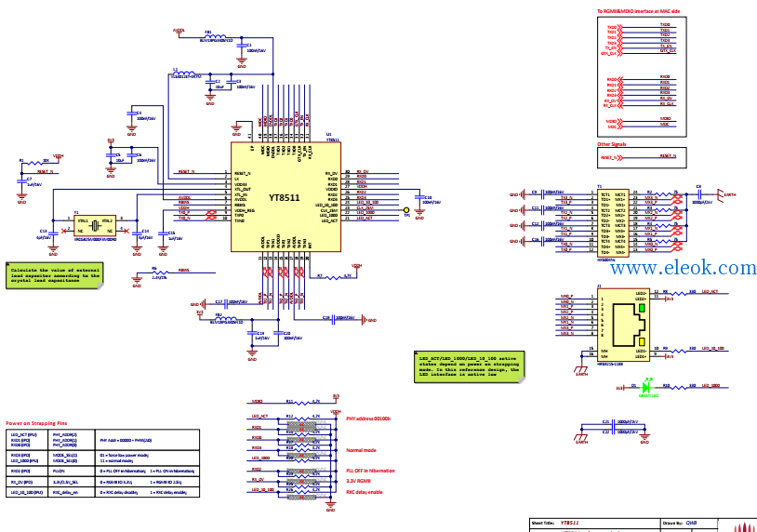Open the LED active states note
The height and width of the screenshot is (532, 757).
coord(470,366)
